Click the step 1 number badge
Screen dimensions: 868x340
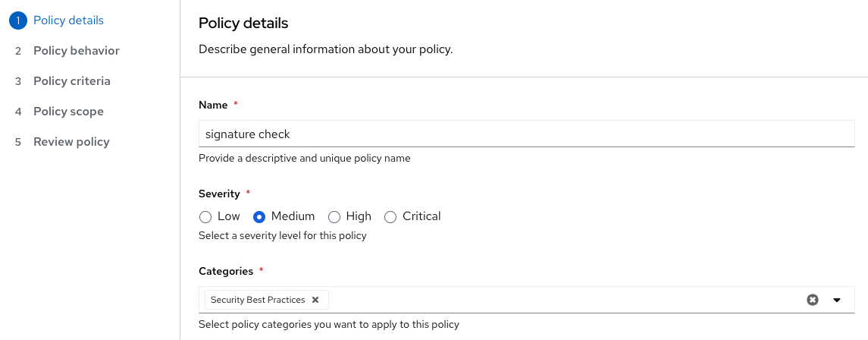click(17, 20)
